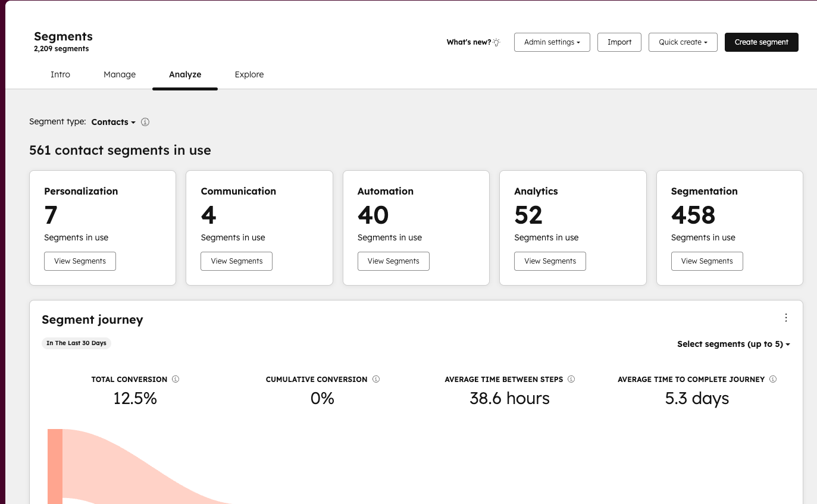Expand the Quick create dropdown
The height and width of the screenshot is (504, 817).
[x=683, y=42]
